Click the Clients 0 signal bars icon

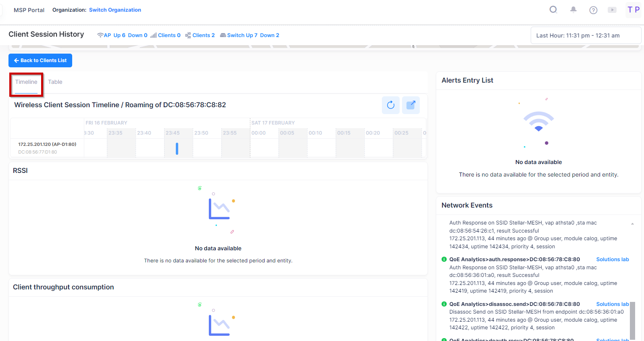pyautogui.click(x=153, y=35)
